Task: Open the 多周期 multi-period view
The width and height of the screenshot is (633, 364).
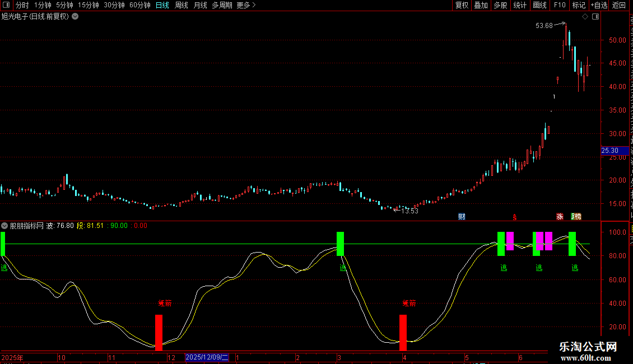Action: coord(222,5)
